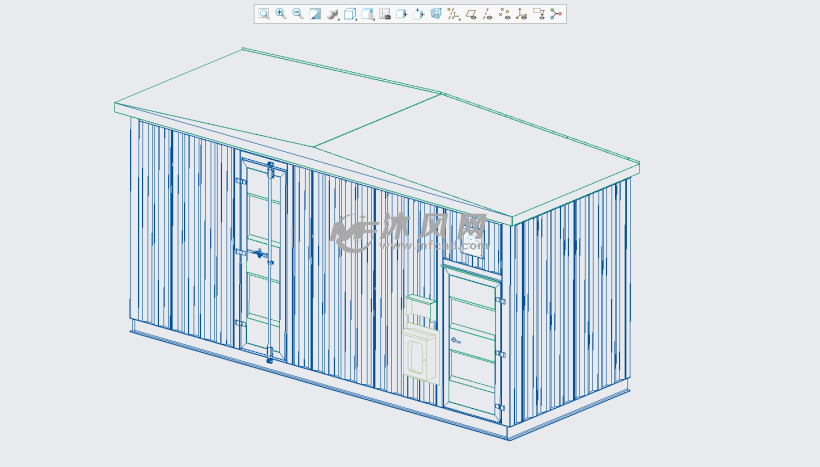Click the Zoom In magnifier icon
The width and height of the screenshot is (820, 467).
(281, 14)
